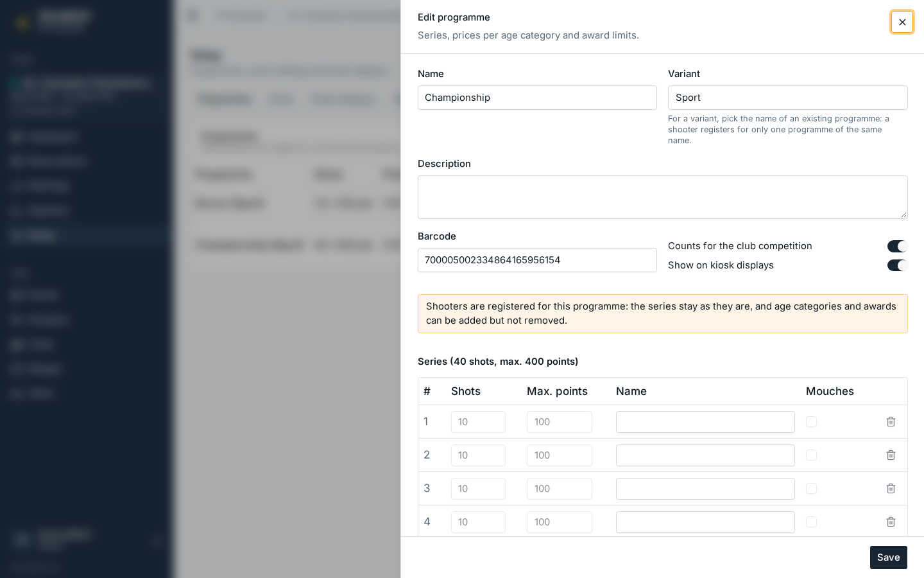Save the programme changes

click(x=888, y=557)
